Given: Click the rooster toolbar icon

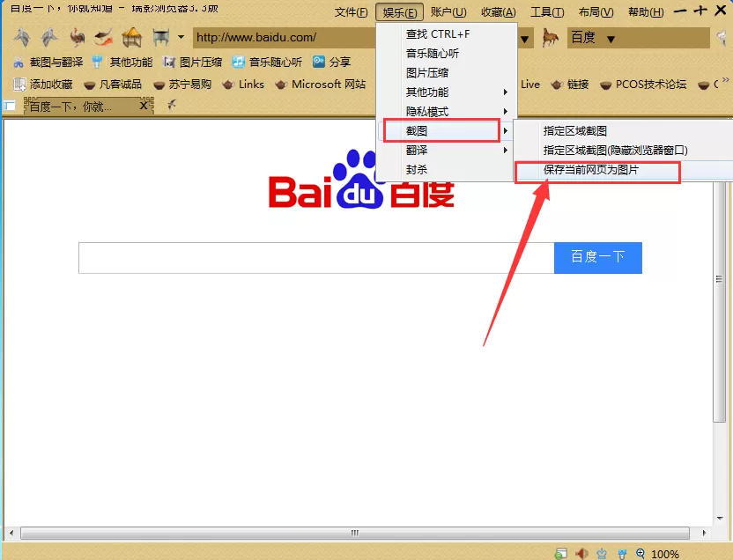Looking at the screenshot, I should 78,37.
